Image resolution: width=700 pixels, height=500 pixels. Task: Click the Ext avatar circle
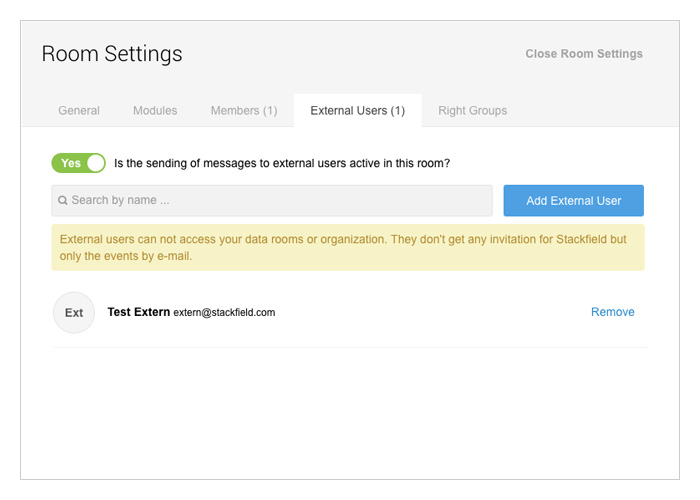(74, 312)
